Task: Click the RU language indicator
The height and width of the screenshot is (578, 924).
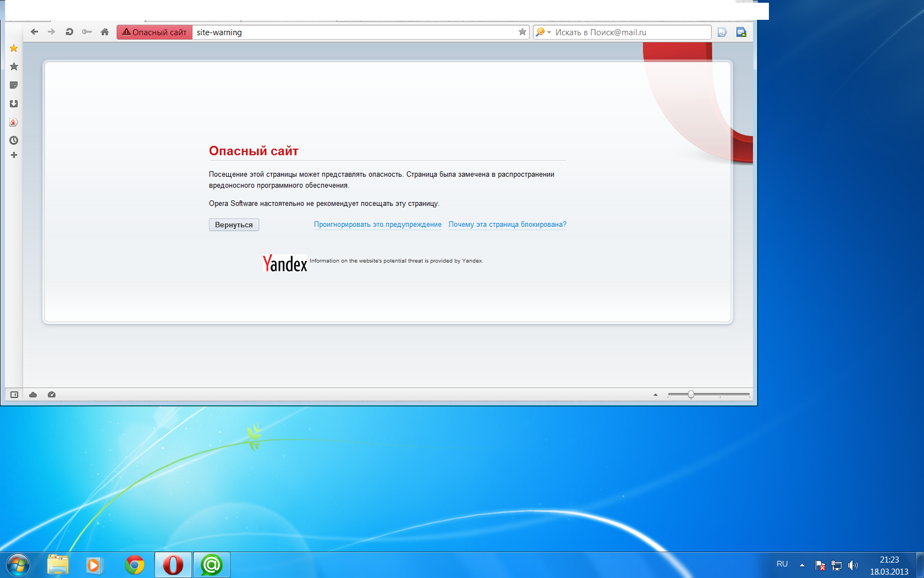Action: (782, 564)
